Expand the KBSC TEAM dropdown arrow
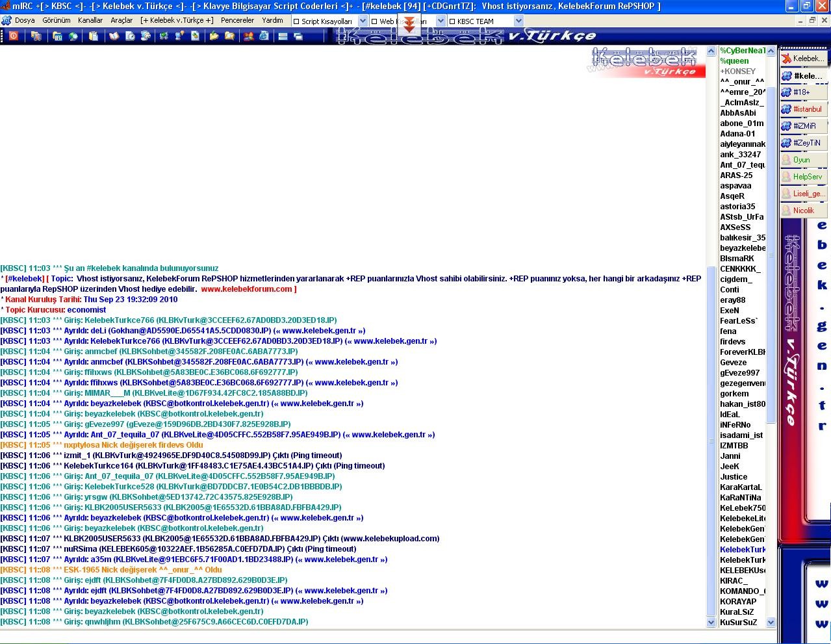 pos(518,21)
